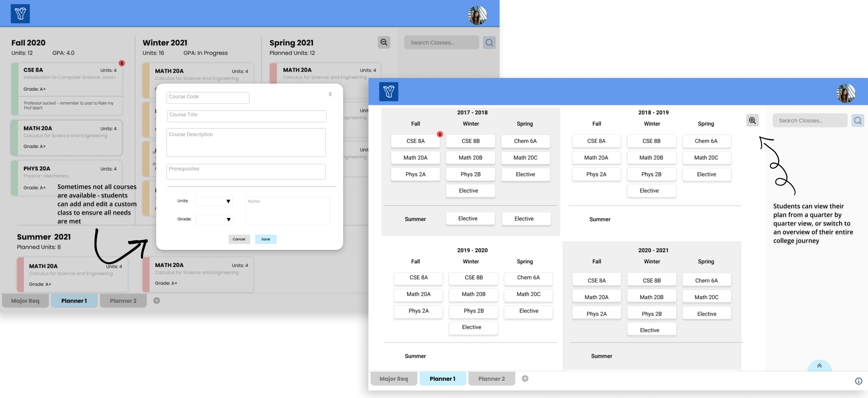868x398 pixels.
Task: Click the Course Title field
Action: click(247, 116)
